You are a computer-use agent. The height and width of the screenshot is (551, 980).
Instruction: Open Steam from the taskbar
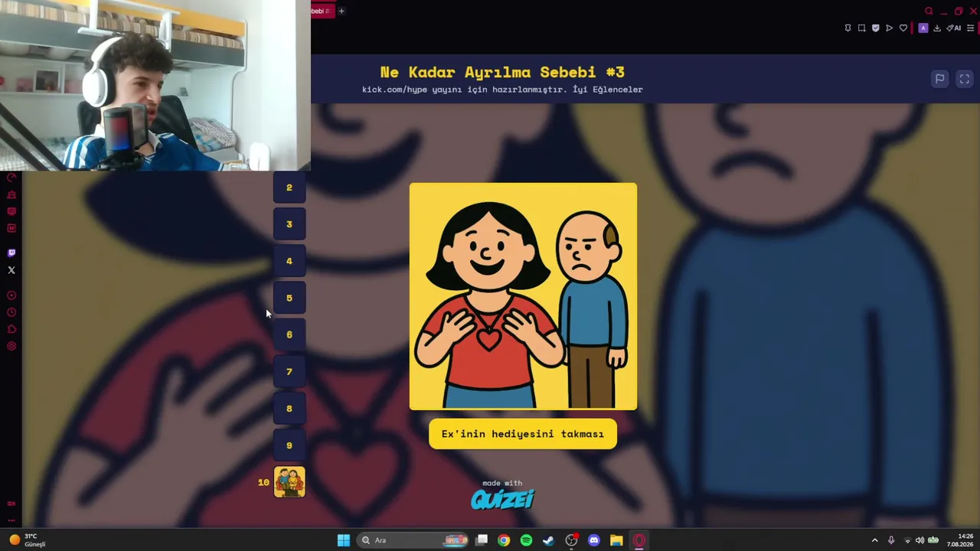[548, 540]
